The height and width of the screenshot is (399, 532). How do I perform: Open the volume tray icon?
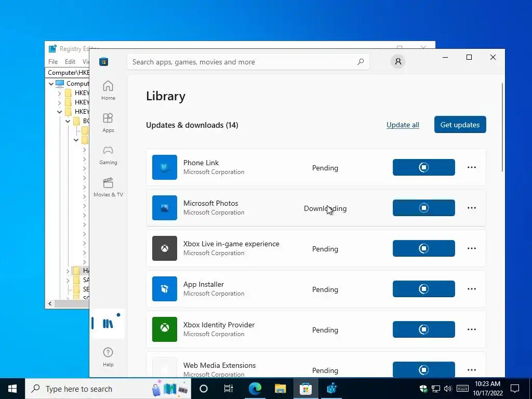pyautogui.click(x=448, y=389)
